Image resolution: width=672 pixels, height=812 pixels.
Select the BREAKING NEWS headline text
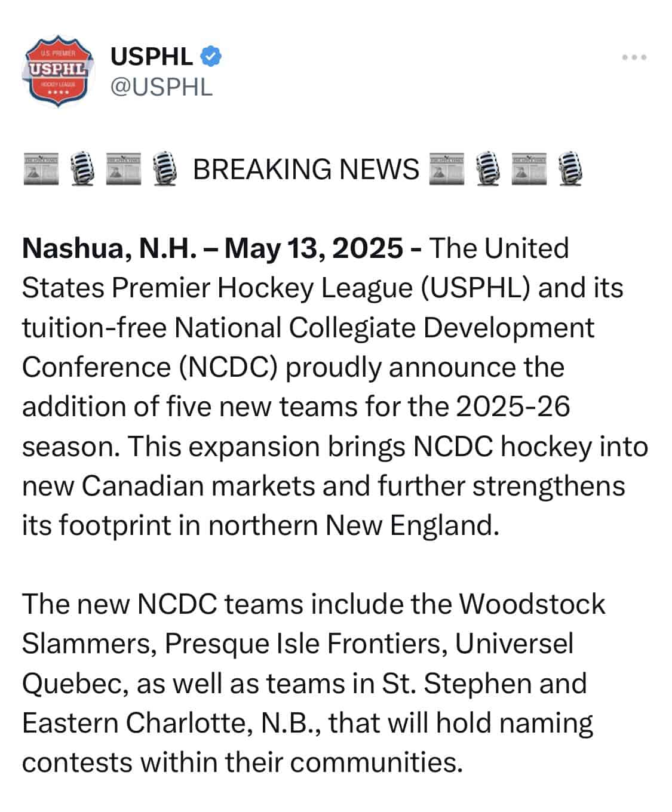(x=306, y=170)
